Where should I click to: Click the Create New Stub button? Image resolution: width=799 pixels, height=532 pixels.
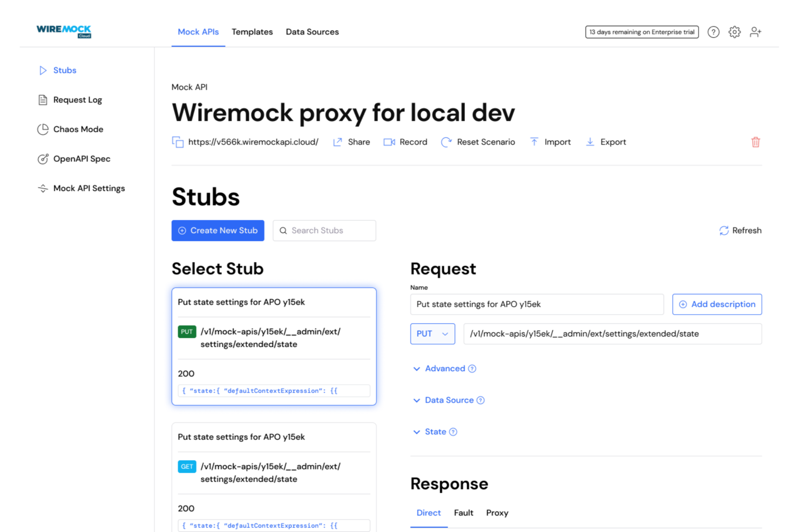coord(218,230)
